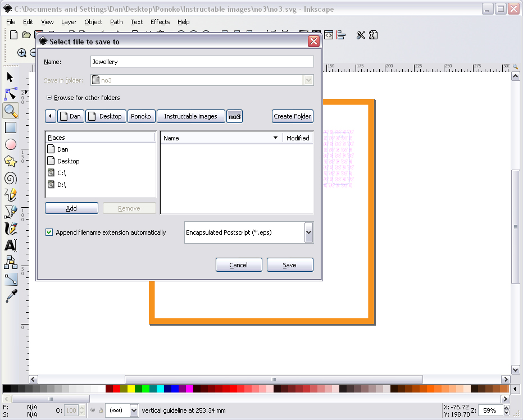Go to the Ponoko path button
The image size is (523, 420).
[141, 116]
